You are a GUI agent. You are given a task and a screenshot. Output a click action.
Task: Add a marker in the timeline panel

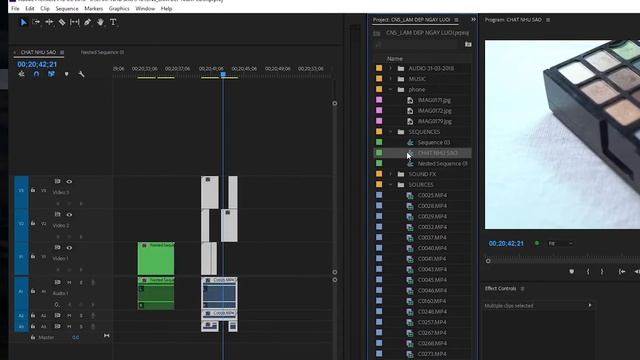click(x=67, y=74)
